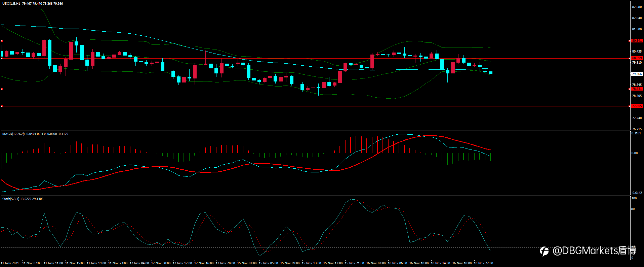Click the 80.435 price axis label
This screenshot has height=267, width=644.
[637, 52]
